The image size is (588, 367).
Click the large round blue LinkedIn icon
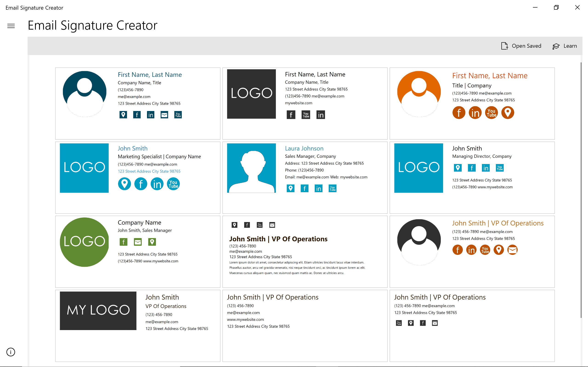pos(157,184)
